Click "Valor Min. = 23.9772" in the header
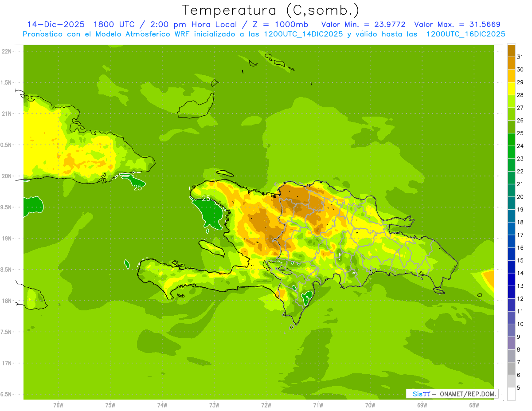 click(x=363, y=24)
